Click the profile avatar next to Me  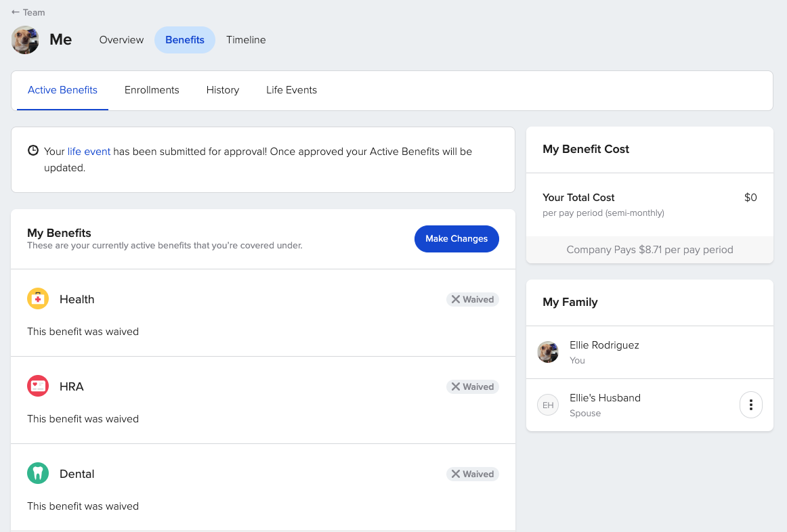(x=25, y=40)
